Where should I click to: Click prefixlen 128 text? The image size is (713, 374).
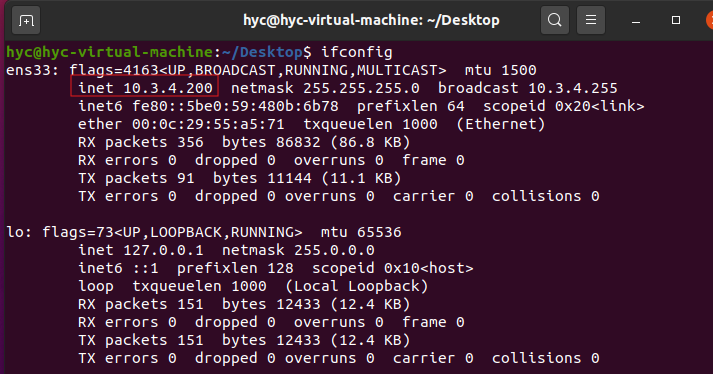pos(235,268)
